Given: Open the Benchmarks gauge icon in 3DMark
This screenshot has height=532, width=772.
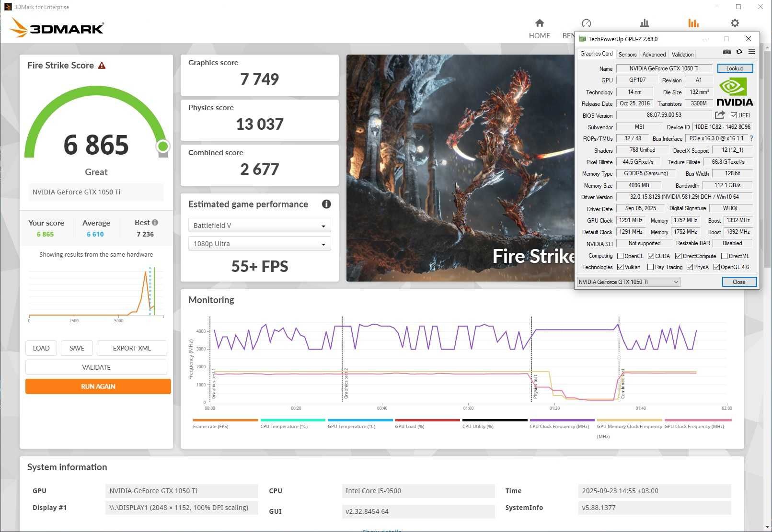Looking at the screenshot, I should [586, 23].
